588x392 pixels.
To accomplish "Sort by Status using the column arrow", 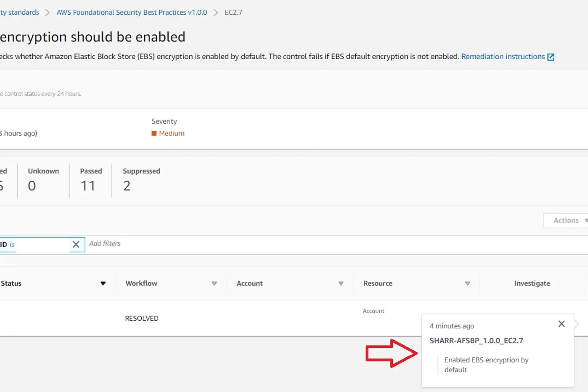I will pyautogui.click(x=103, y=283).
